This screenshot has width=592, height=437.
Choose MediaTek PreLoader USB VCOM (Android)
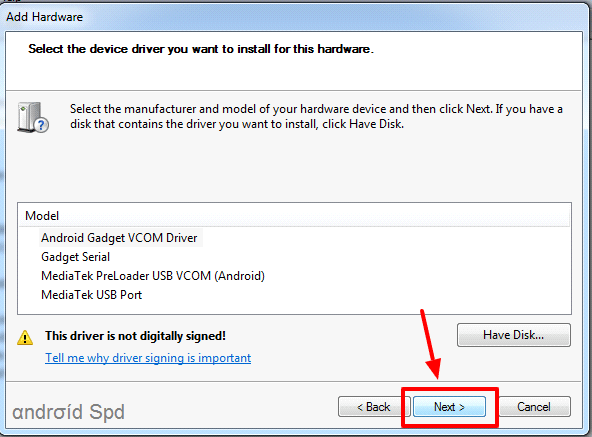tap(153, 276)
